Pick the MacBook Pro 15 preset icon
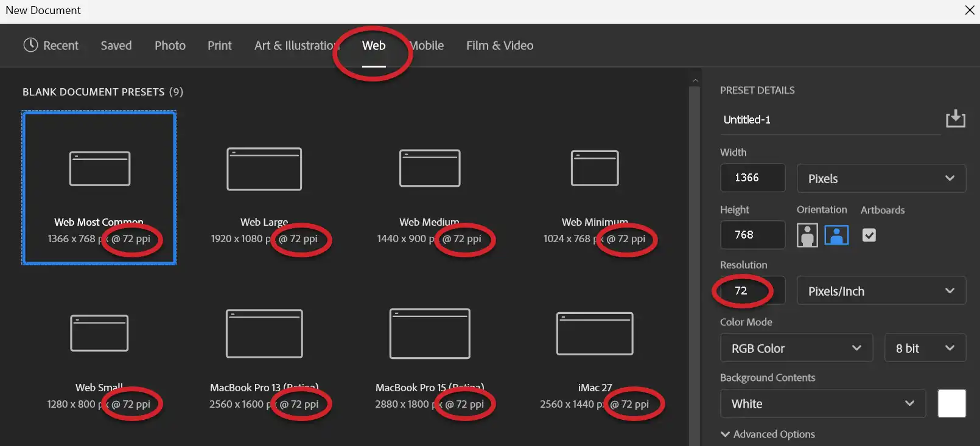This screenshot has height=446, width=980. pos(430,333)
